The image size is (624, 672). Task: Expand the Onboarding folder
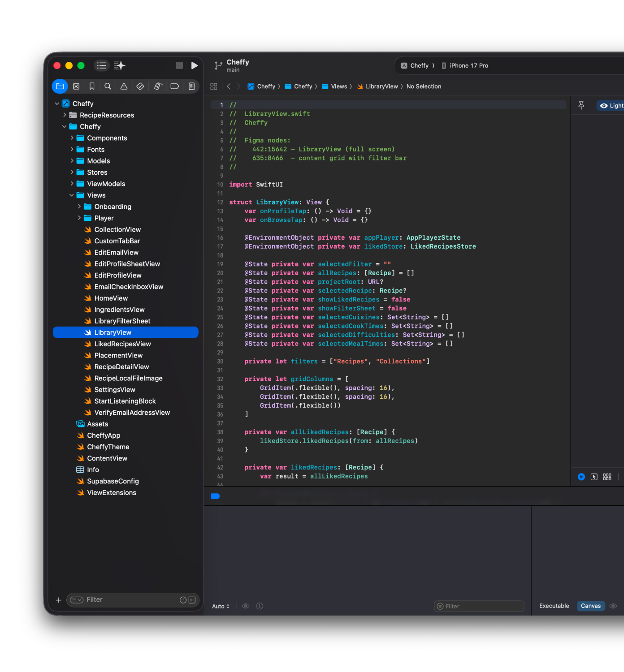[79, 207]
